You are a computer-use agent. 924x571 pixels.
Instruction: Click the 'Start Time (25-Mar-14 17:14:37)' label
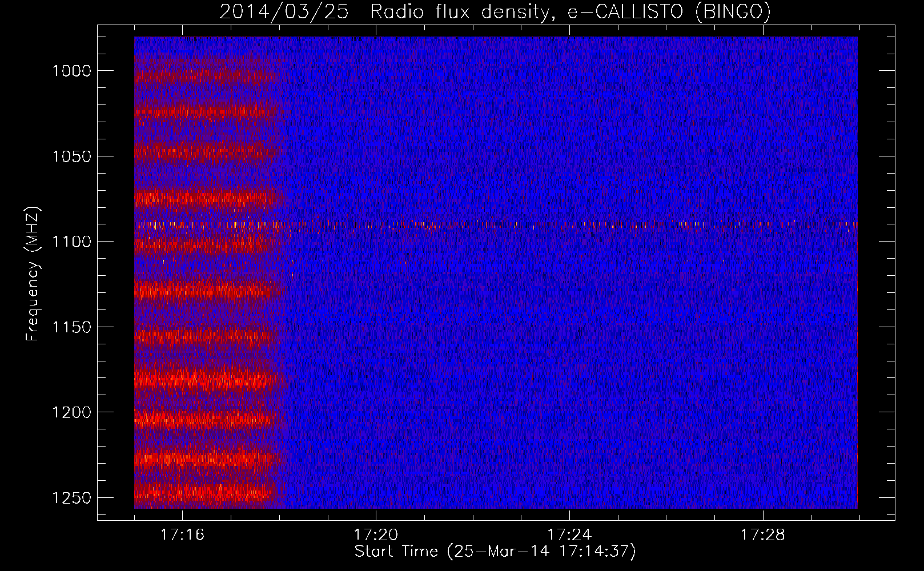pos(495,552)
